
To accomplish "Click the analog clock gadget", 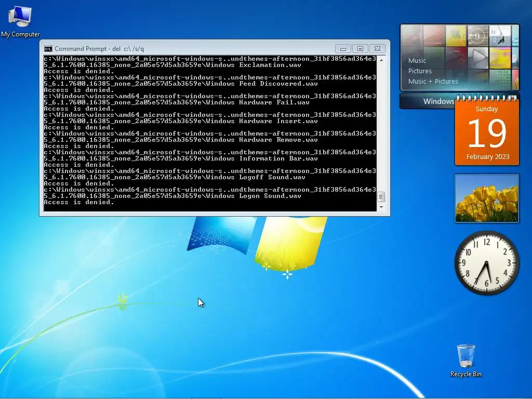I will coord(487,263).
